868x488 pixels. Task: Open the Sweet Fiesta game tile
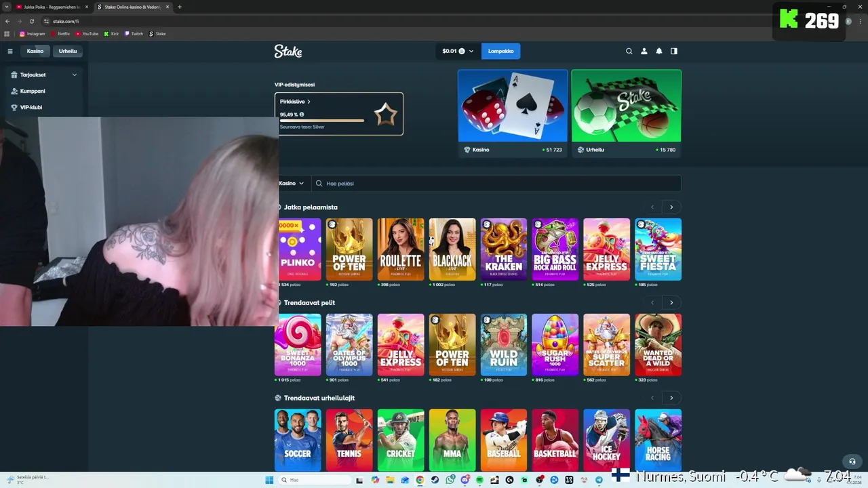click(x=658, y=249)
